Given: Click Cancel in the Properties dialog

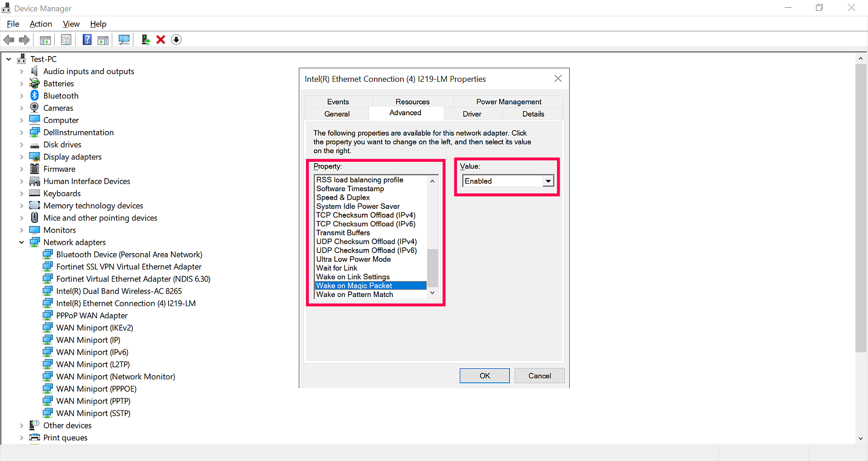Looking at the screenshot, I should pos(539,376).
